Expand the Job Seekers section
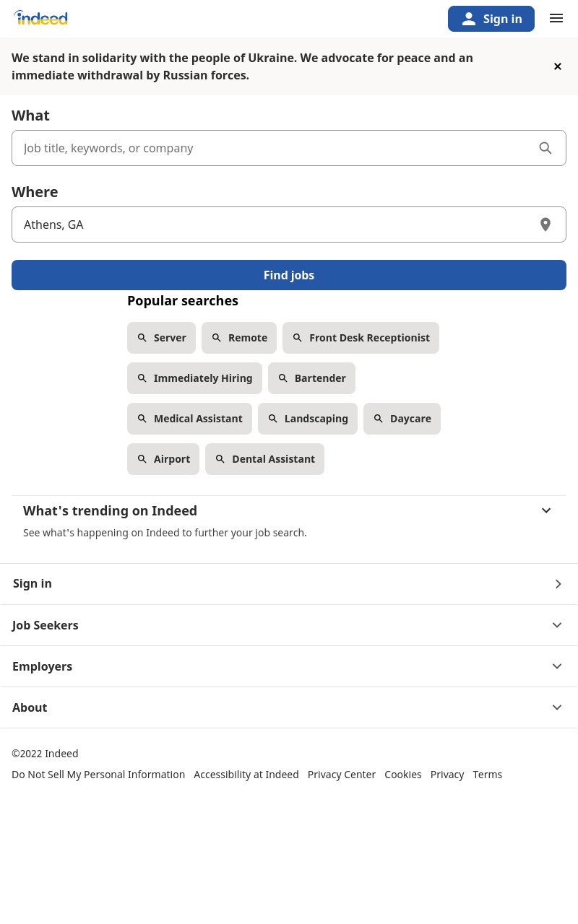Viewport: 578px width, 924px height. (289, 625)
